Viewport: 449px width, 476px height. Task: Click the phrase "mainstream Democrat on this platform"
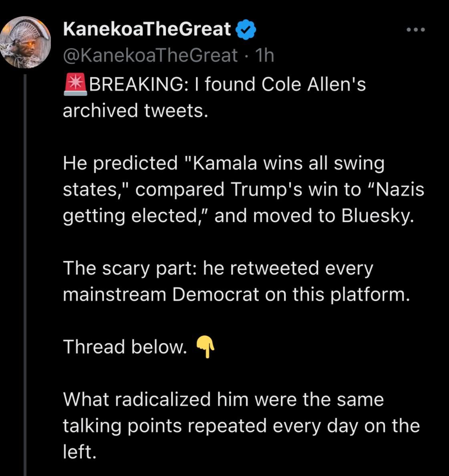coord(236,294)
